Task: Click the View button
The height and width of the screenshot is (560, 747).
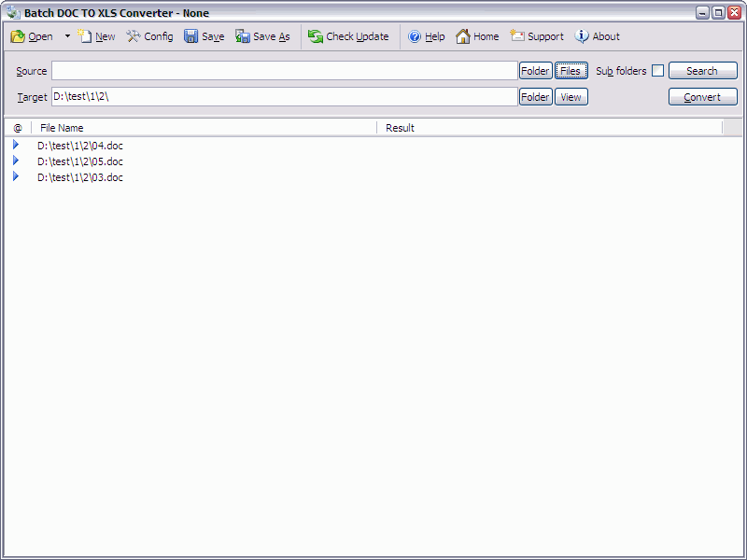Action: point(571,97)
